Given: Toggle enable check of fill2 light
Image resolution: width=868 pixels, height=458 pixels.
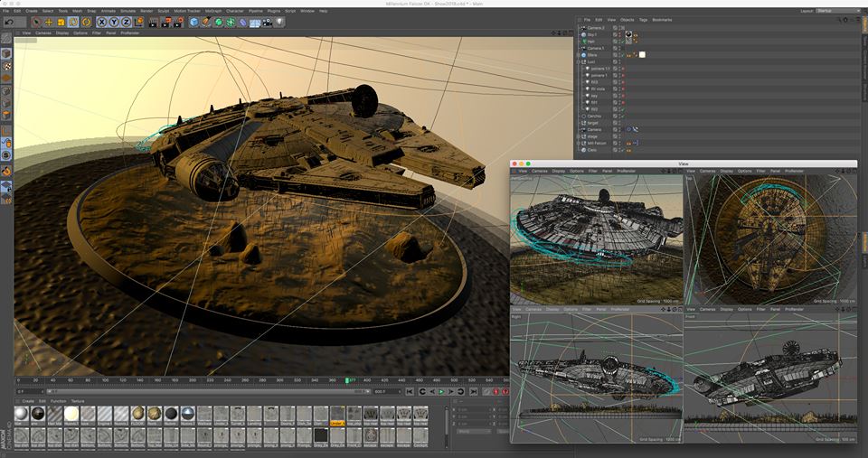Looking at the screenshot, I should point(623,109).
